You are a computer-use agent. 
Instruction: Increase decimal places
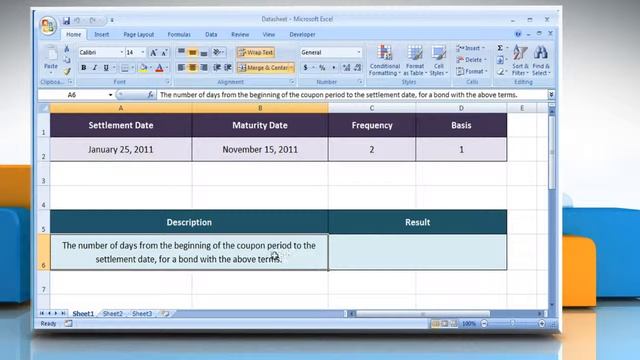coord(346,68)
